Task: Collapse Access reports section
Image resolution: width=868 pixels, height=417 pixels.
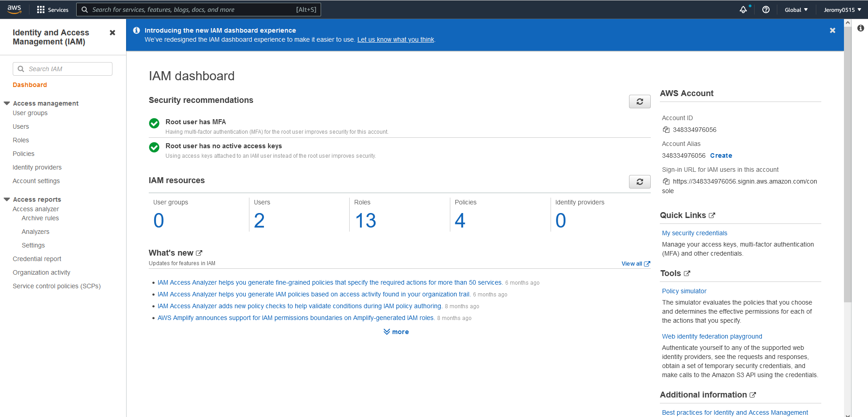Action: 7,199
